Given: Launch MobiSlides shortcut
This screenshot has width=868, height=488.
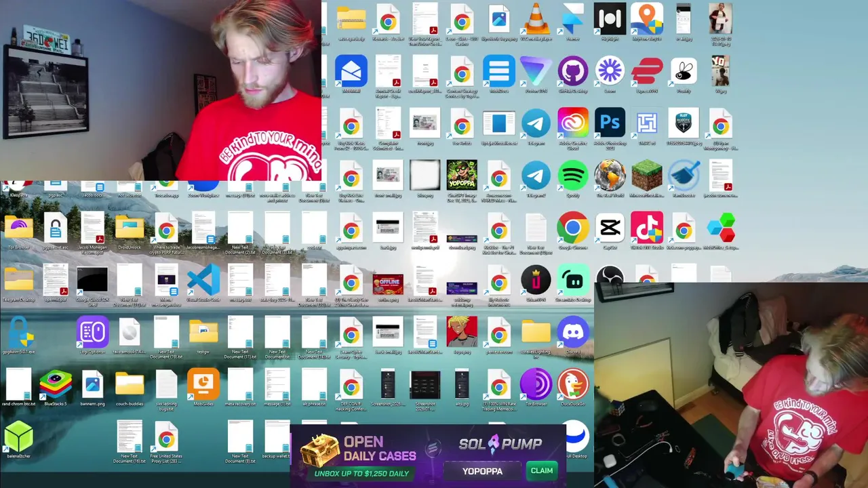Looking at the screenshot, I should point(203,385).
